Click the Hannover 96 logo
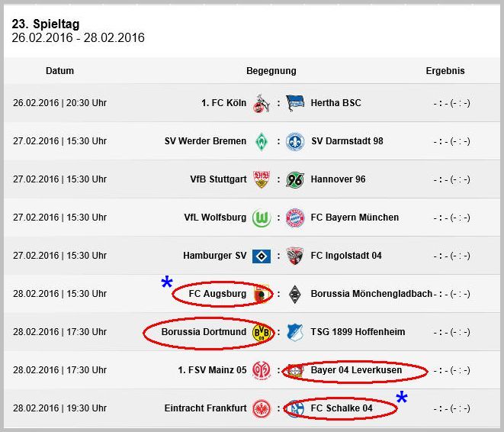504x432 pixels. [295, 179]
